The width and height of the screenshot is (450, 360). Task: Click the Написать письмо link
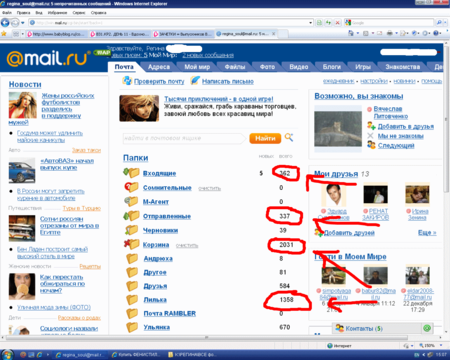pyautogui.click(x=228, y=81)
